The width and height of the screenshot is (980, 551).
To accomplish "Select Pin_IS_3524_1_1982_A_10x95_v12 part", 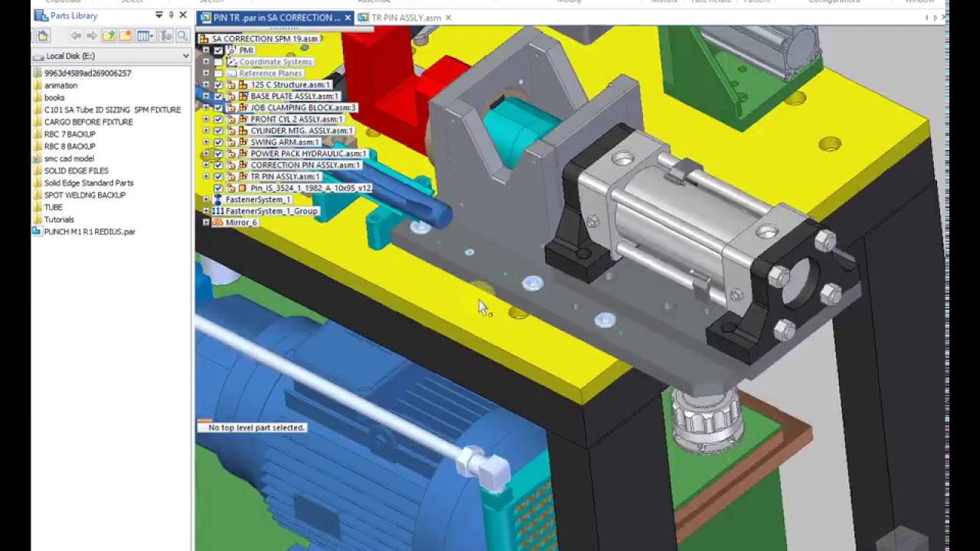I will [x=311, y=188].
